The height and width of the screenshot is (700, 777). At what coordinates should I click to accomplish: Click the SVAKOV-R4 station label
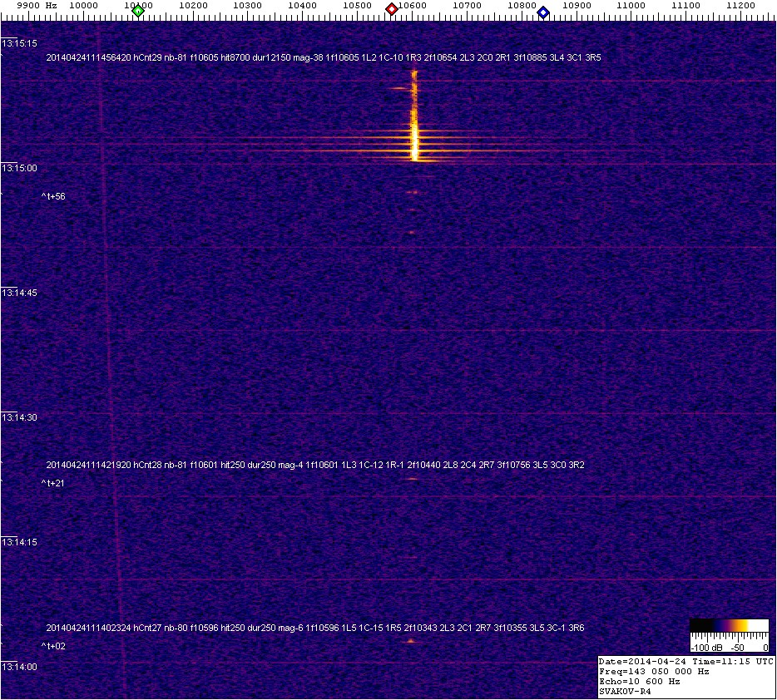tap(626, 690)
